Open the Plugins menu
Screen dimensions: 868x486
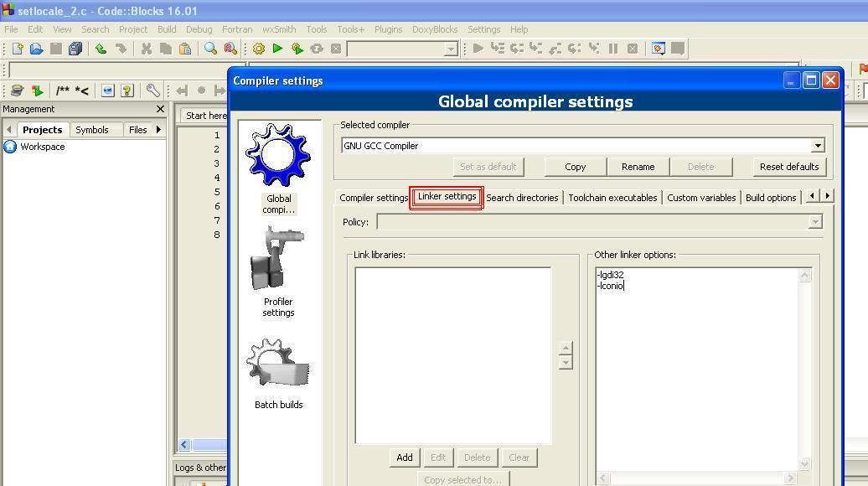pyautogui.click(x=388, y=29)
